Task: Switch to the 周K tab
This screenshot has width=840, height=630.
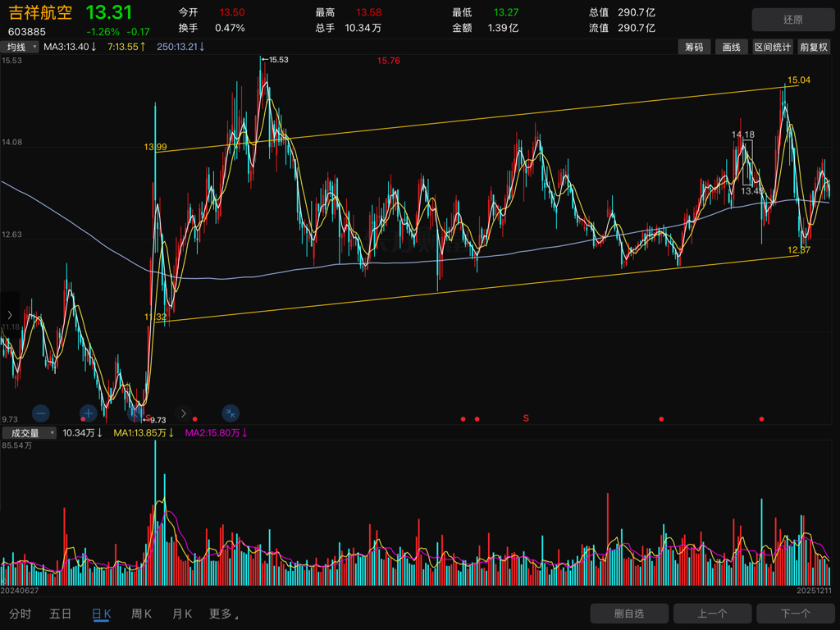Action: pyautogui.click(x=141, y=614)
